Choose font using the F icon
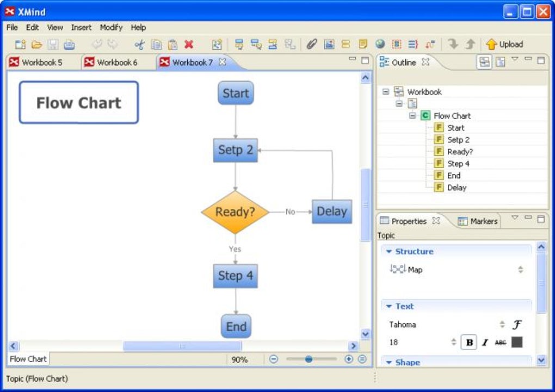555x392 pixels. (517, 325)
